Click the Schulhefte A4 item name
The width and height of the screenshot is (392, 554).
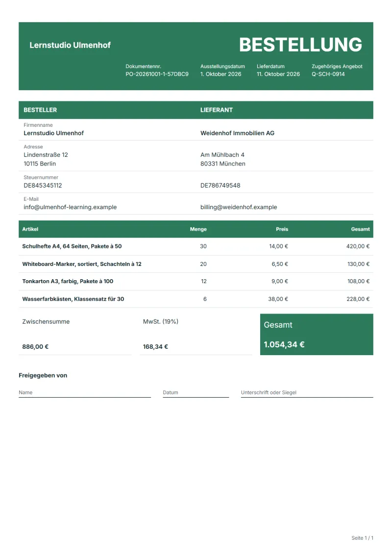click(x=72, y=246)
